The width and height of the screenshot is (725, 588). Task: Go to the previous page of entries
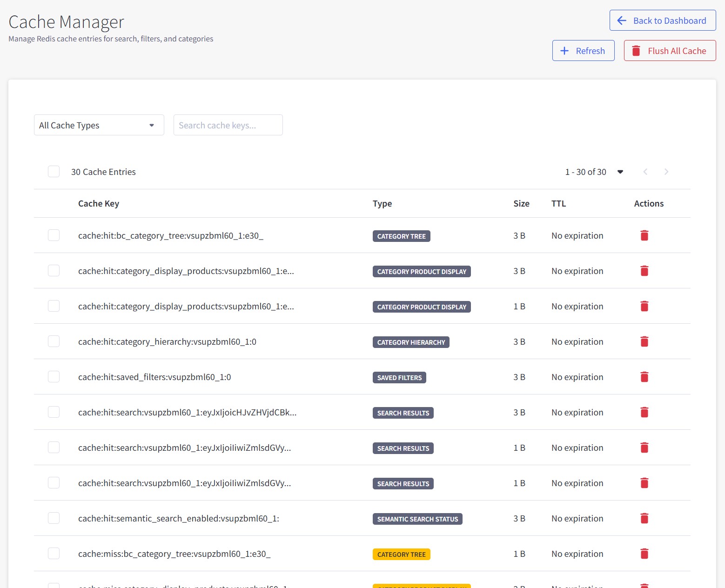point(645,172)
